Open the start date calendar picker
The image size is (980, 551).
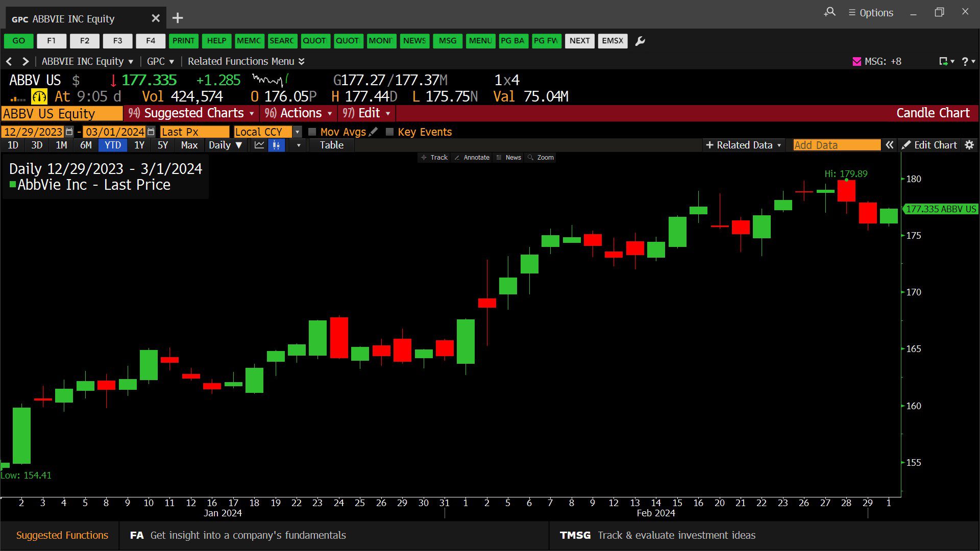pyautogui.click(x=69, y=132)
